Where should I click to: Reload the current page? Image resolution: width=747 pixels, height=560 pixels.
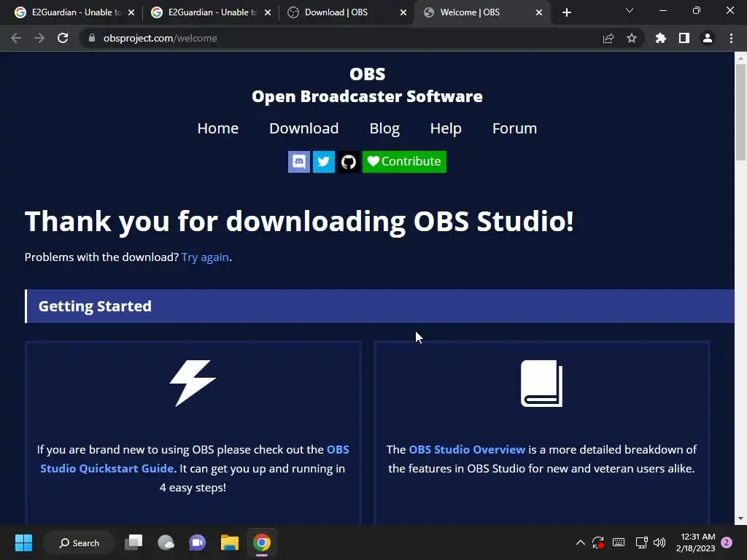(63, 38)
